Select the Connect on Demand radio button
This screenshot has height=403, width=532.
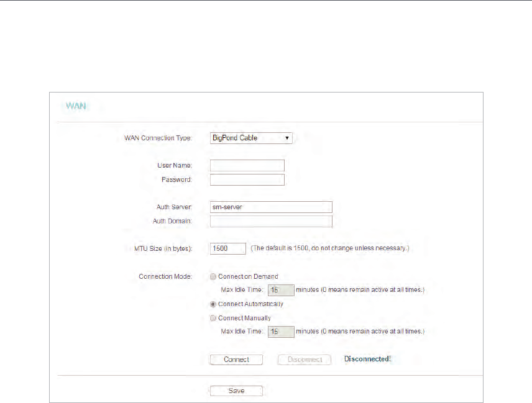213,276
